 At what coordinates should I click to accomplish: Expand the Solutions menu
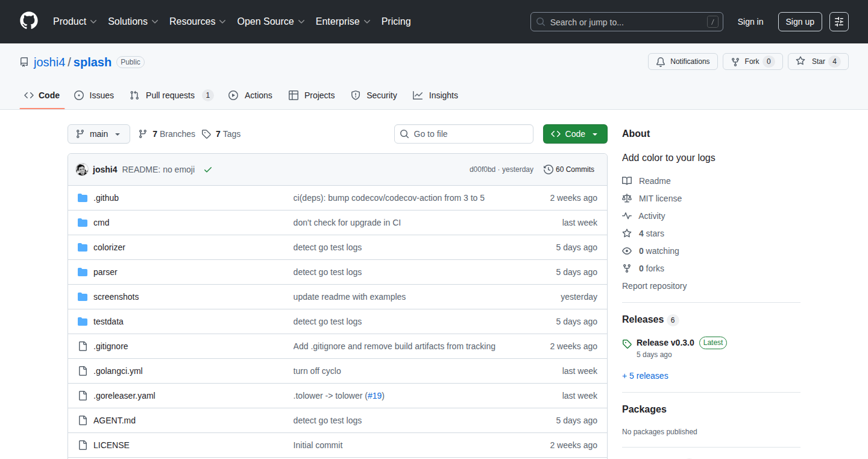point(133,21)
